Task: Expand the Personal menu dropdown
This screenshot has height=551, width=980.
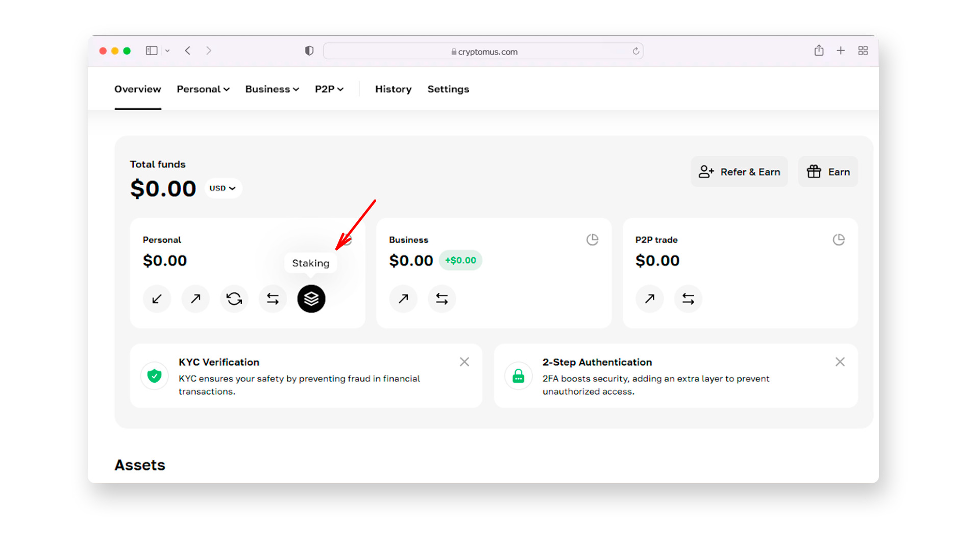Action: pyautogui.click(x=203, y=89)
